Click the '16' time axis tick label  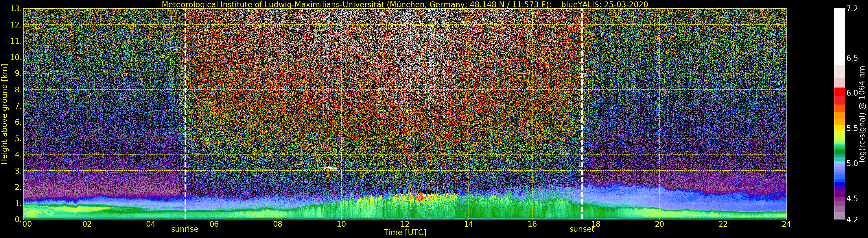click(x=532, y=224)
